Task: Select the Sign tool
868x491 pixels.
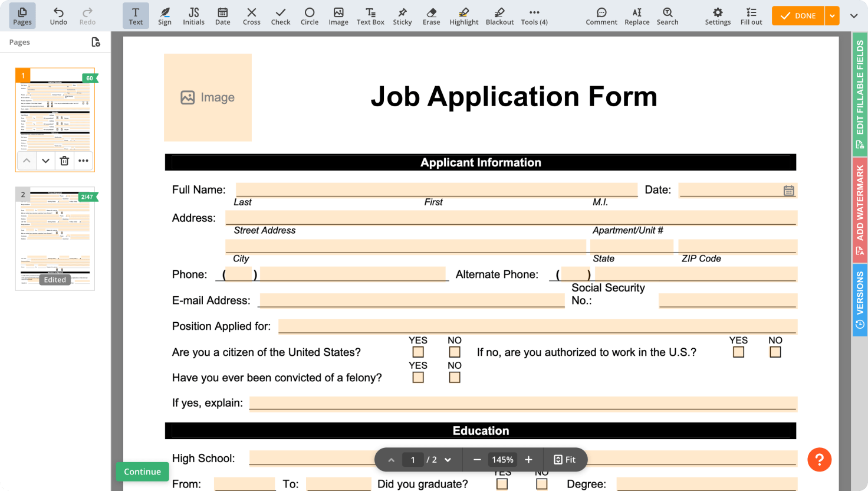Action: point(165,15)
